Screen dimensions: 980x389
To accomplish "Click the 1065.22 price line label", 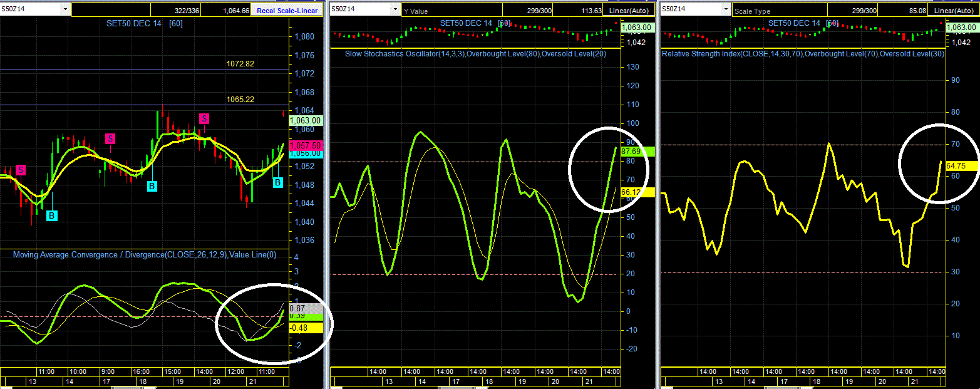I will [240, 99].
